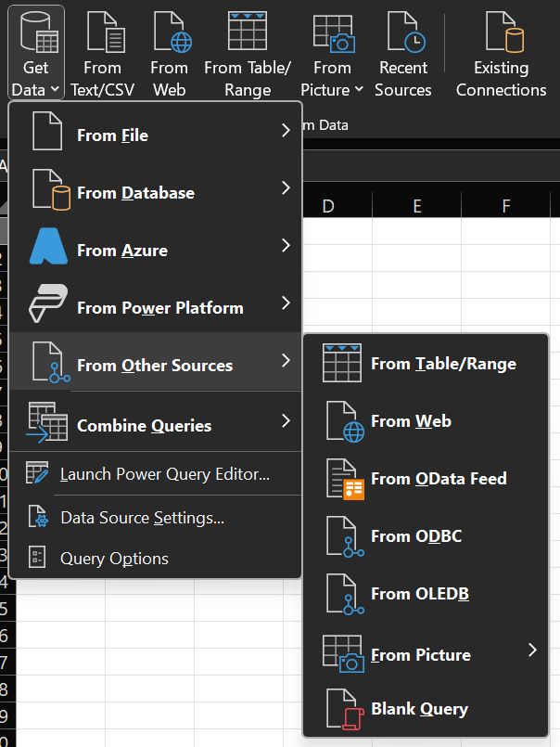Click the submenu From Table/Range grid icon

[x=342, y=363]
